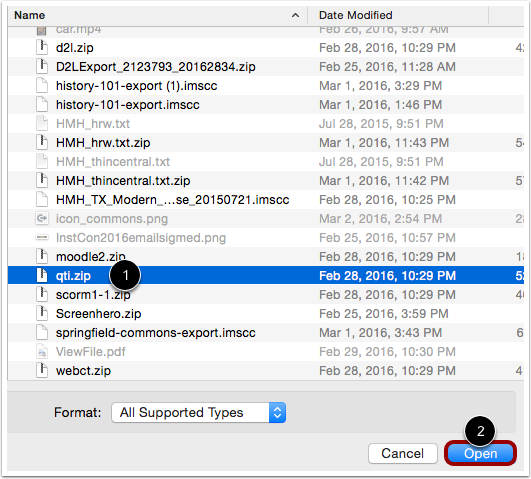Click the icon_commons.png image icon

tap(42, 218)
